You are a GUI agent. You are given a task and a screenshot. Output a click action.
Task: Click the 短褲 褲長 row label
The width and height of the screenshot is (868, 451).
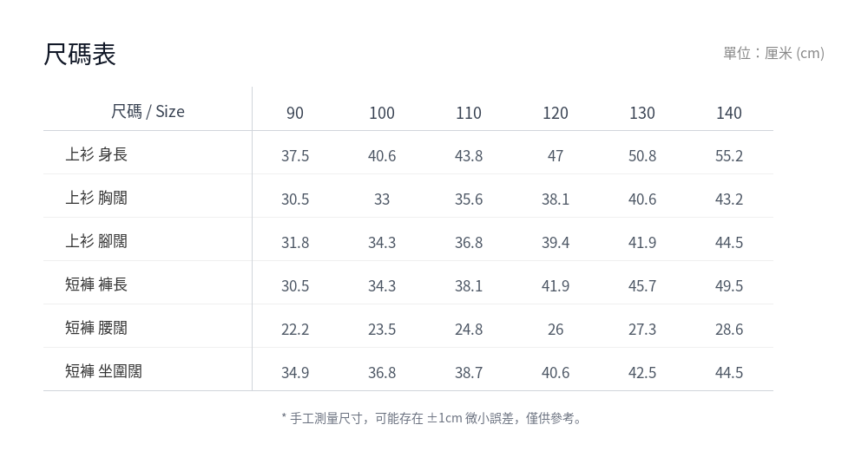96,284
